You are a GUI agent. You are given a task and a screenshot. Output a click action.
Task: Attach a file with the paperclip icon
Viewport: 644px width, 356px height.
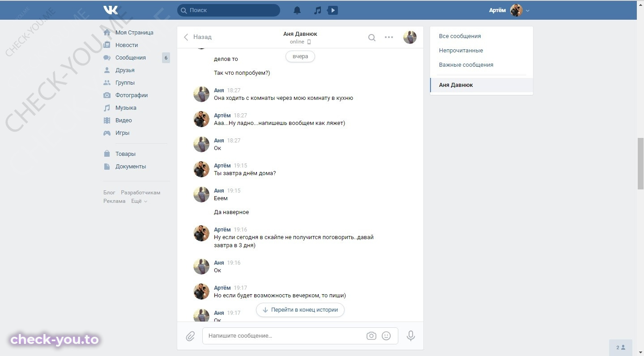[x=190, y=336]
